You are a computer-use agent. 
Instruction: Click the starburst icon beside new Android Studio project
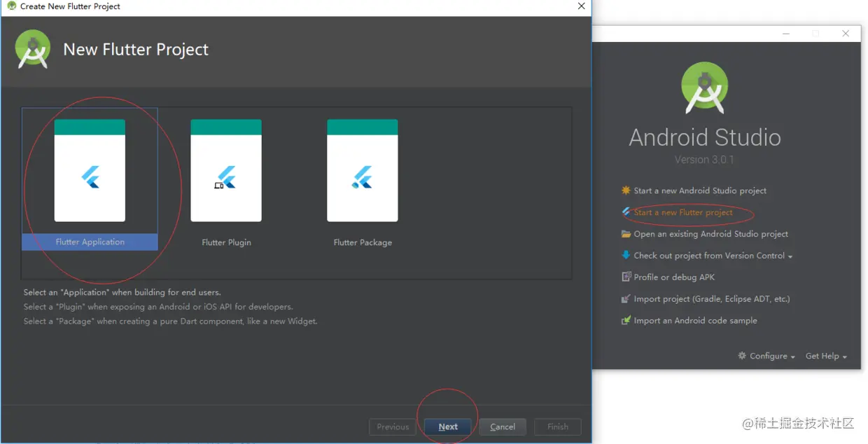[x=626, y=190]
